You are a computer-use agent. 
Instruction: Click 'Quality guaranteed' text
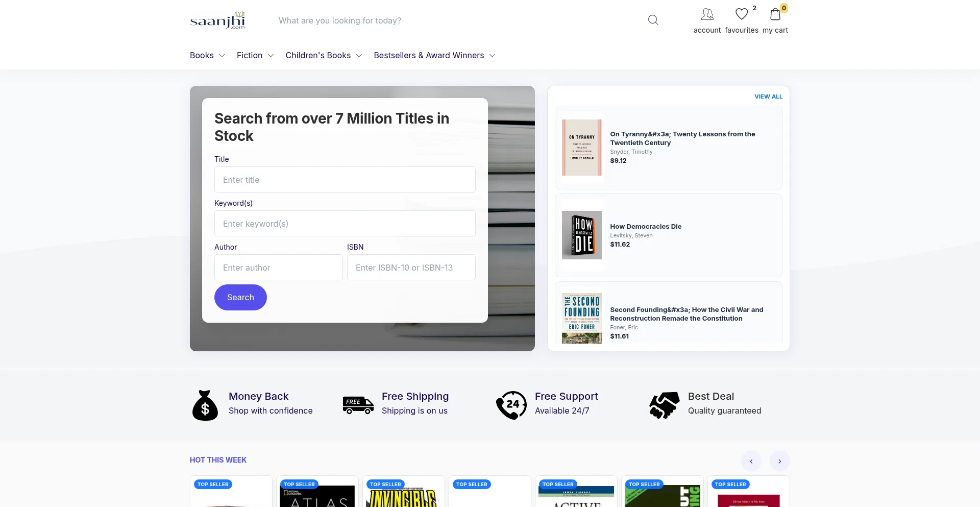724,411
